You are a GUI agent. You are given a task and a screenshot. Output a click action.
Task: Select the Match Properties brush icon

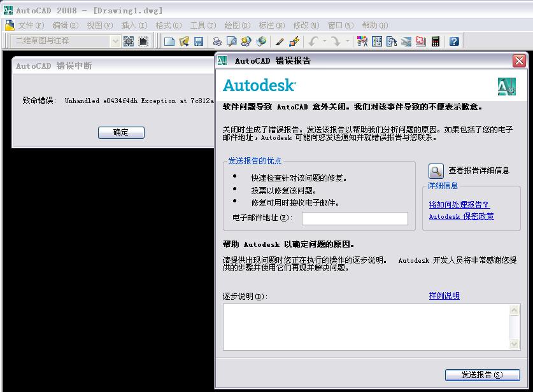[x=280, y=41]
